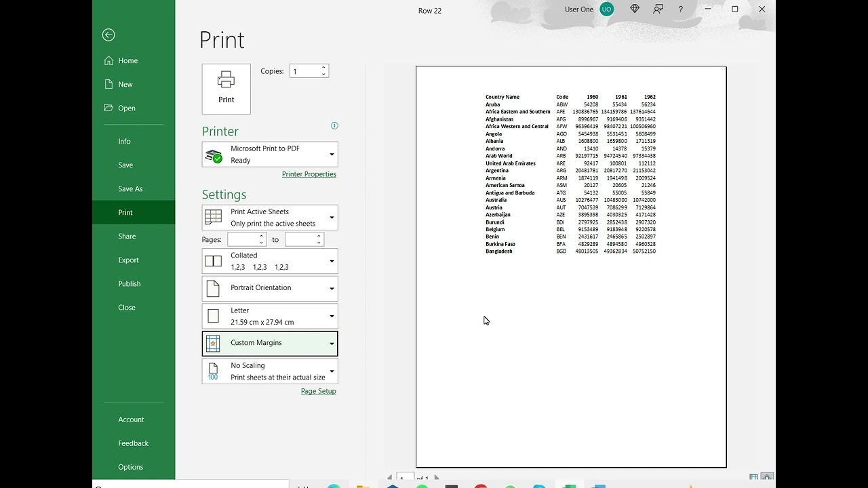Screen dimensions: 868x488
Task: Click the Pages start number field
Action: [x=242, y=239]
